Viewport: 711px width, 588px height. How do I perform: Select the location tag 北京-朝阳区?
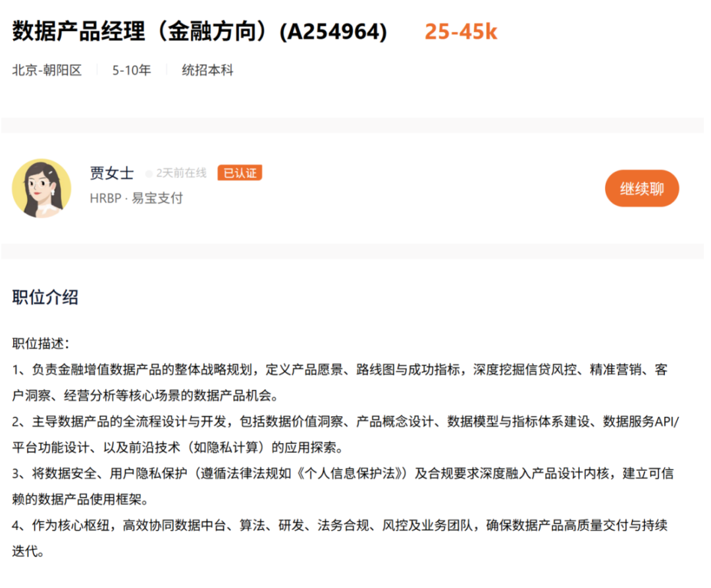coord(47,70)
